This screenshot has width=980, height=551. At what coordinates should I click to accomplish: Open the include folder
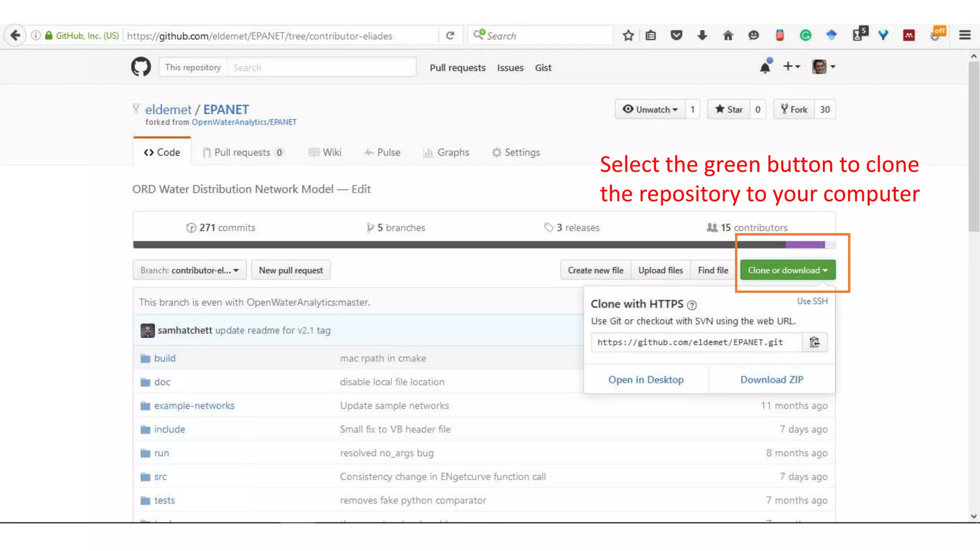pyautogui.click(x=169, y=430)
